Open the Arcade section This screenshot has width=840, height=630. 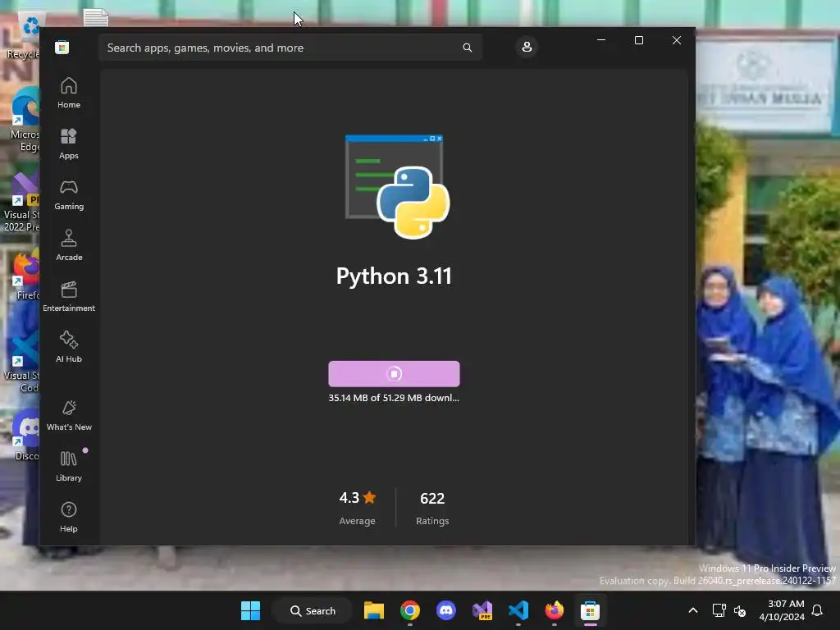click(69, 245)
